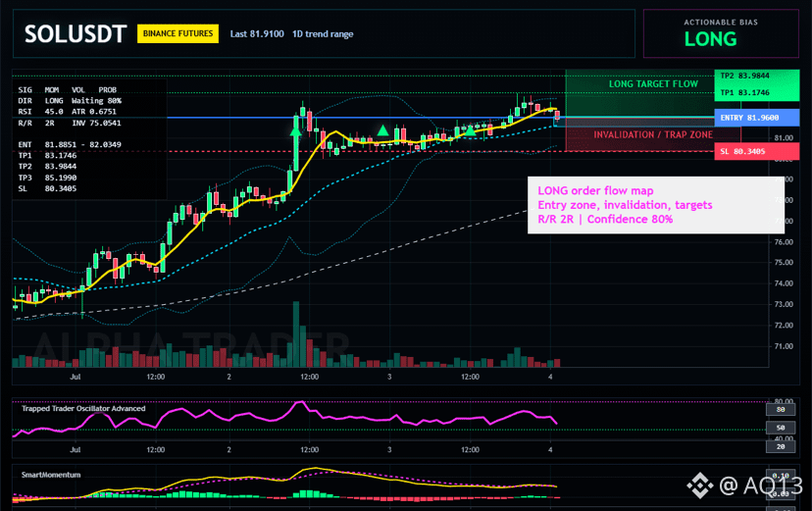
Task: Click the '4' date label in oscillator pane
Action: [x=550, y=450]
